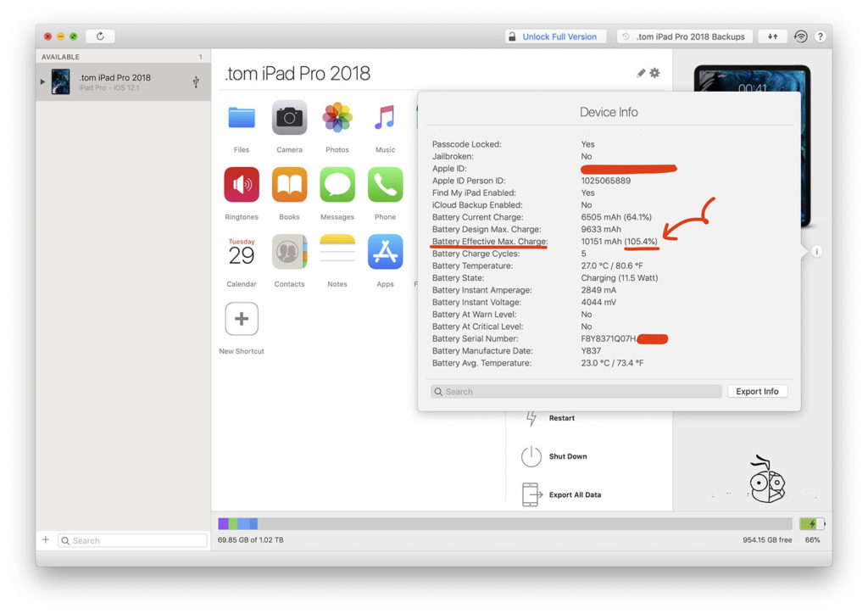
Task: Click the Wi-Fi connection icon in toolbar
Action: [800, 36]
